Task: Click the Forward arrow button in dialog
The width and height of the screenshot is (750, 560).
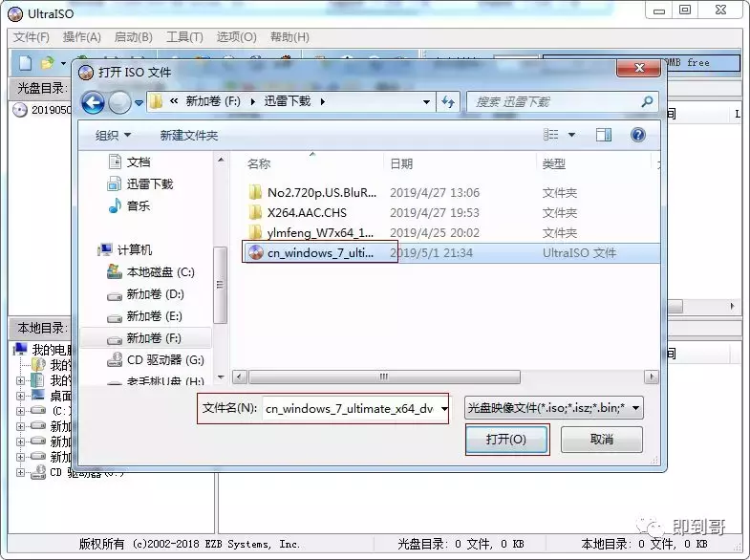Action: point(119,102)
